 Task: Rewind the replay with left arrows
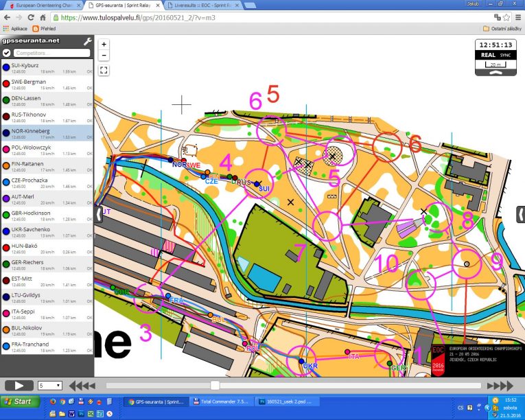coord(82,386)
